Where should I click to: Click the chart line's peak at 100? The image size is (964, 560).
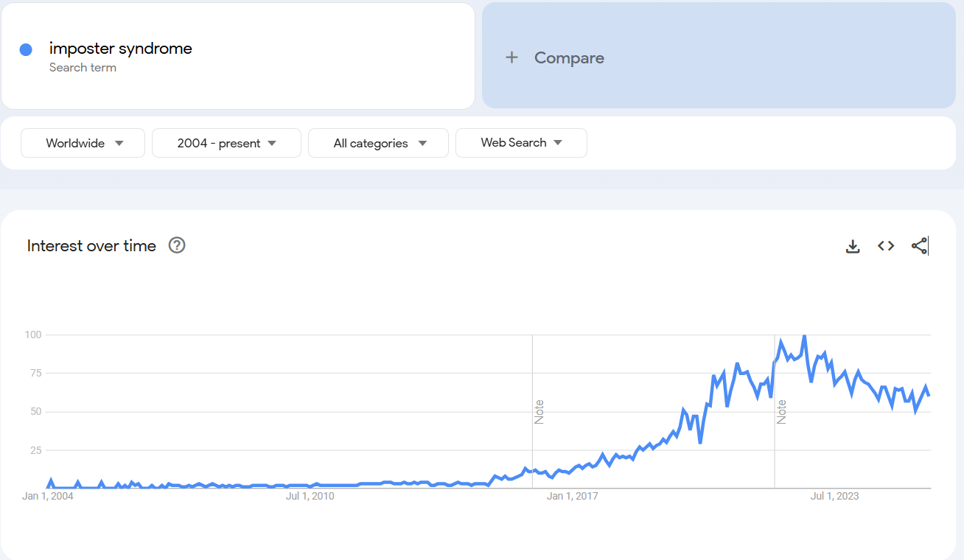(x=804, y=336)
